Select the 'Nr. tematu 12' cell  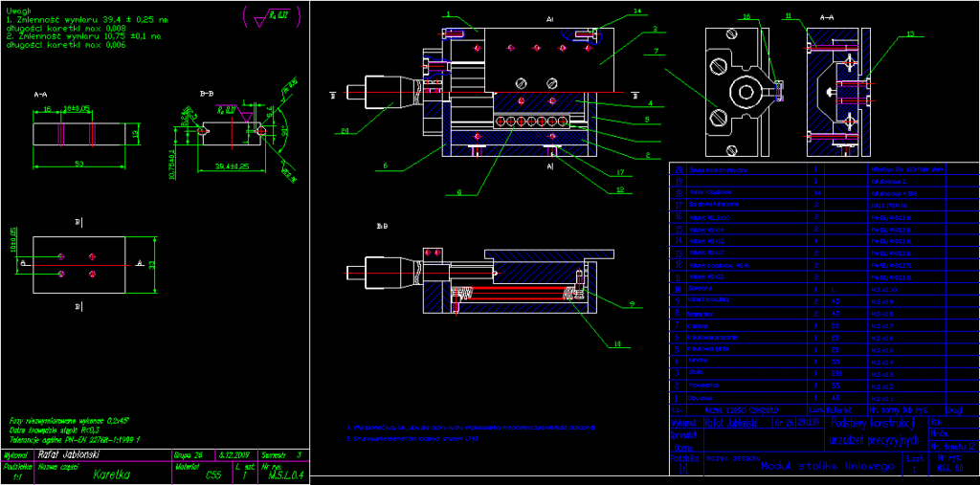coord(952,447)
